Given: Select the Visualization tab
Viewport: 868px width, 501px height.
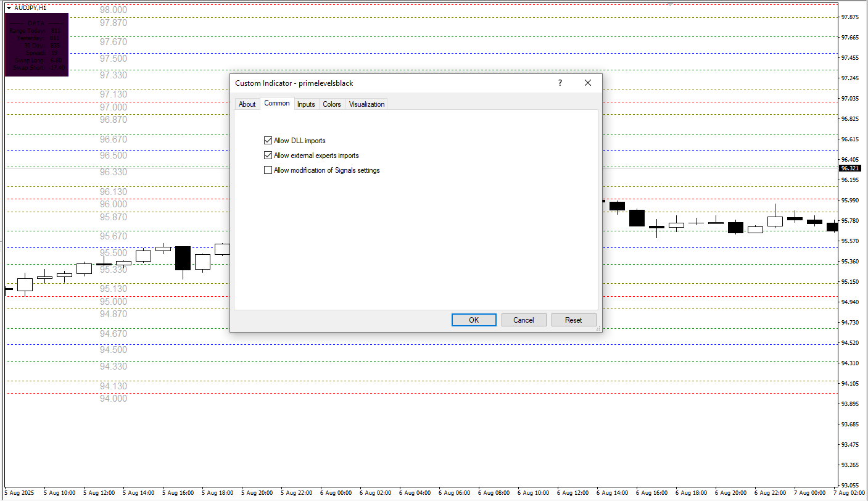Looking at the screenshot, I should click(x=366, y=104).
